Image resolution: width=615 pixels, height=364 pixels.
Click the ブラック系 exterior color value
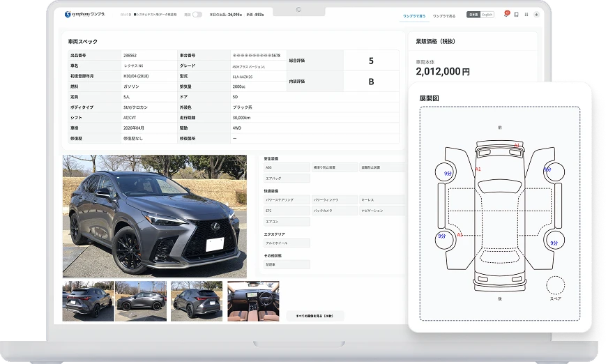point(242,107)
